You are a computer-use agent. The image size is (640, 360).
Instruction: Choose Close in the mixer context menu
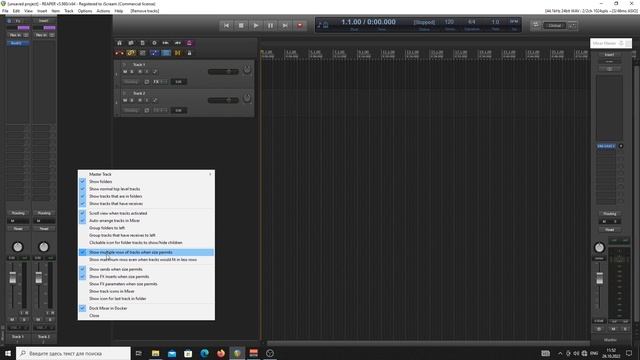tap(146, 316)
